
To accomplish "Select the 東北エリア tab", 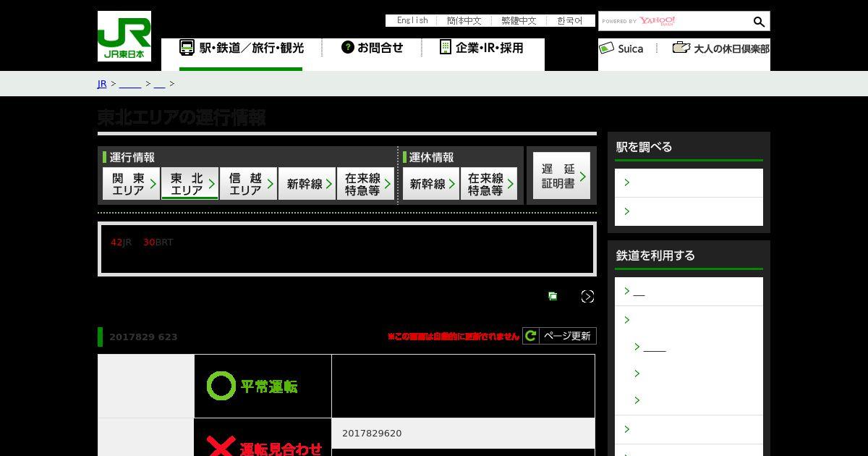I will pyautogui.click(x=190, y=184).
